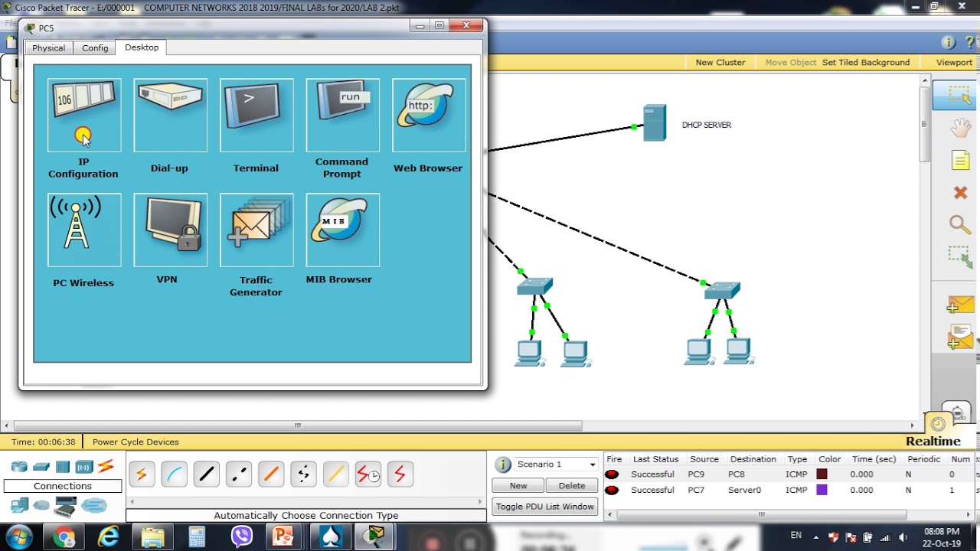Choose the red Serial DTE cable
This screenshot has height=551, width=980.
tap(400, 474)
